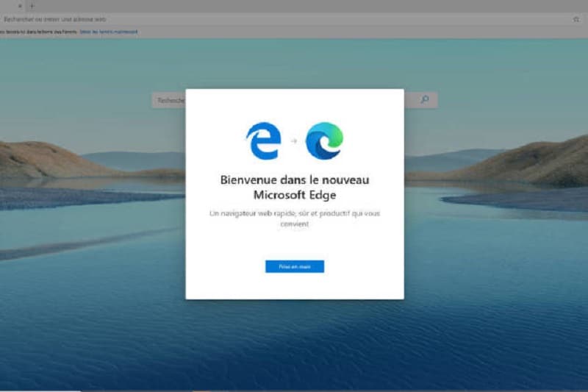The height and width of the screenshot is (392, 588).
Task: Click the new Microsoft Edge logo
Action: 324,140
